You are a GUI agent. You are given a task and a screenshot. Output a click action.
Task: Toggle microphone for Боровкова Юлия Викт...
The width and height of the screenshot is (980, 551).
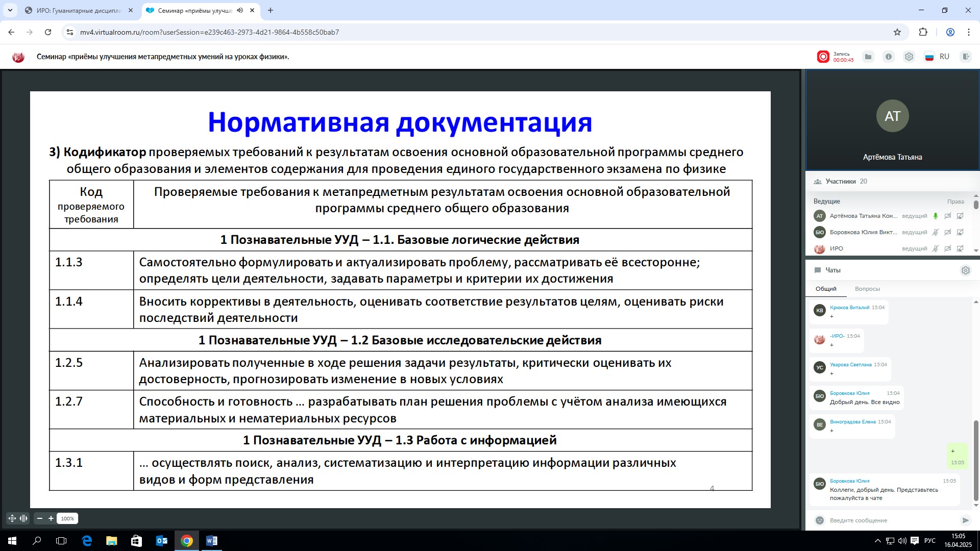pos(936,232)
